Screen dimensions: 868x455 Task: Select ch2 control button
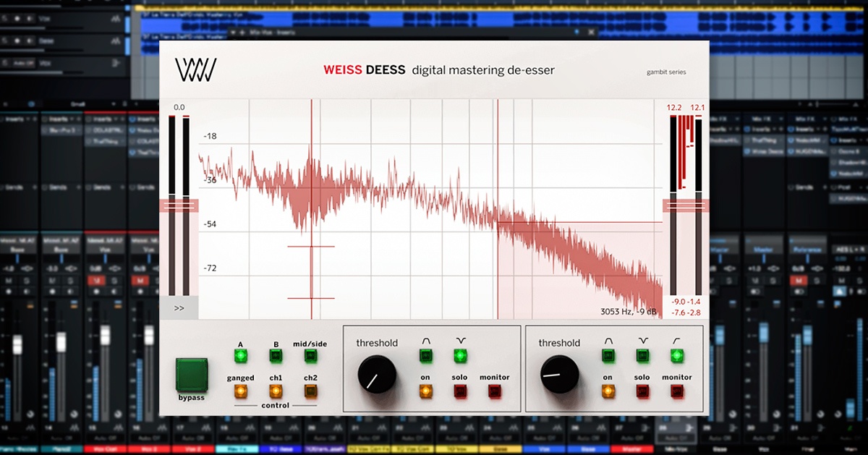point(310,391)
